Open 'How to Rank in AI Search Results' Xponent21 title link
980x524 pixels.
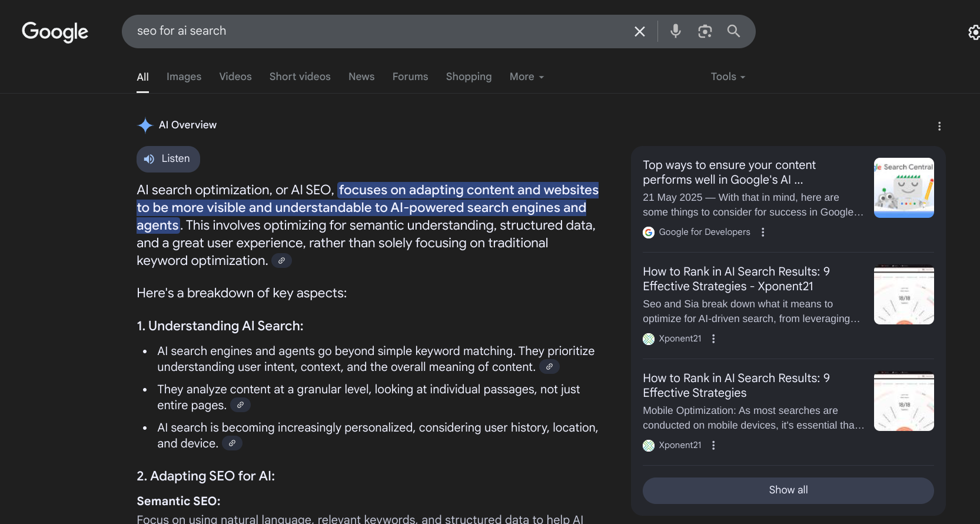click(736, 279)
